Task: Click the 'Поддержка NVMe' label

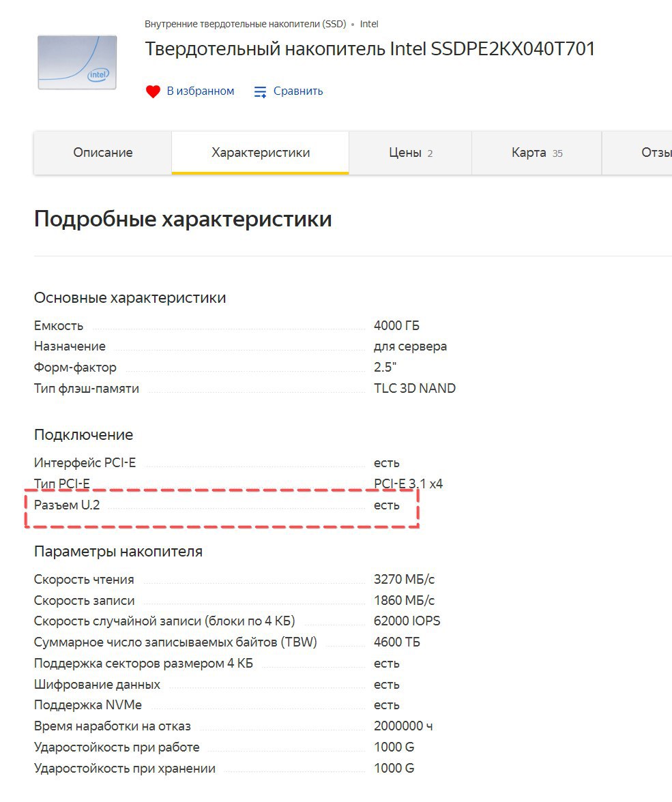Action: tap(88, 705)
